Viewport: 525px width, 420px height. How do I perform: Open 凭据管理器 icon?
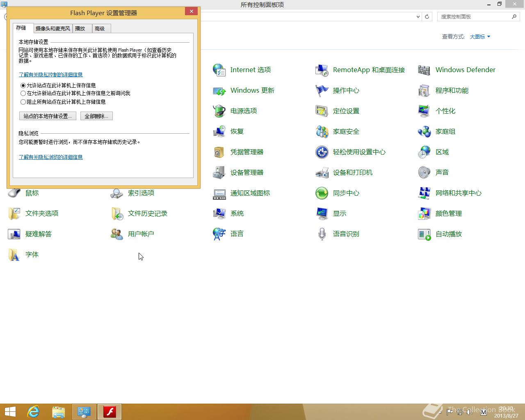pos(219,152)
